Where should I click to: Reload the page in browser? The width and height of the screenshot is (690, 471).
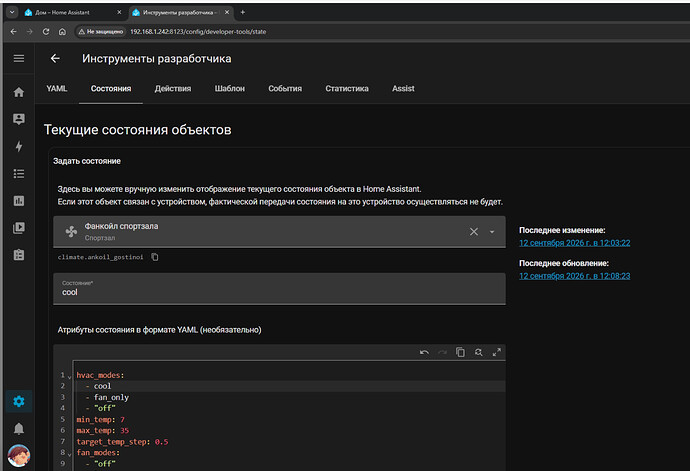coord(46,32)
